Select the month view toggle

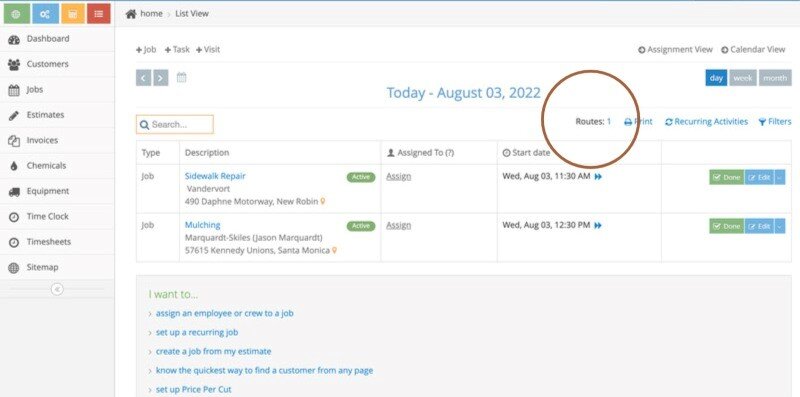click(775, 78)
